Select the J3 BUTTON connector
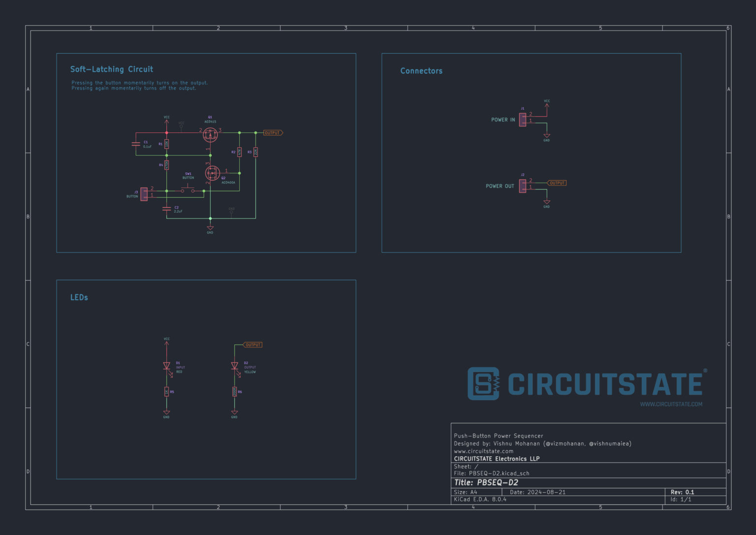Image resolution: width=756 pixels, height=535 pixels. [144, 194]
